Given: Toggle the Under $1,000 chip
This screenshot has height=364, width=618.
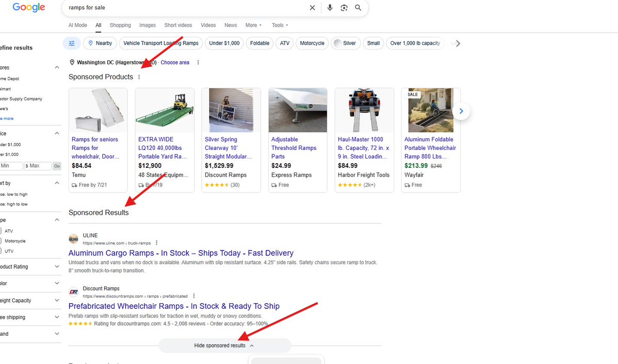Looking at the screenshot, I should click(x=224, y=43).
